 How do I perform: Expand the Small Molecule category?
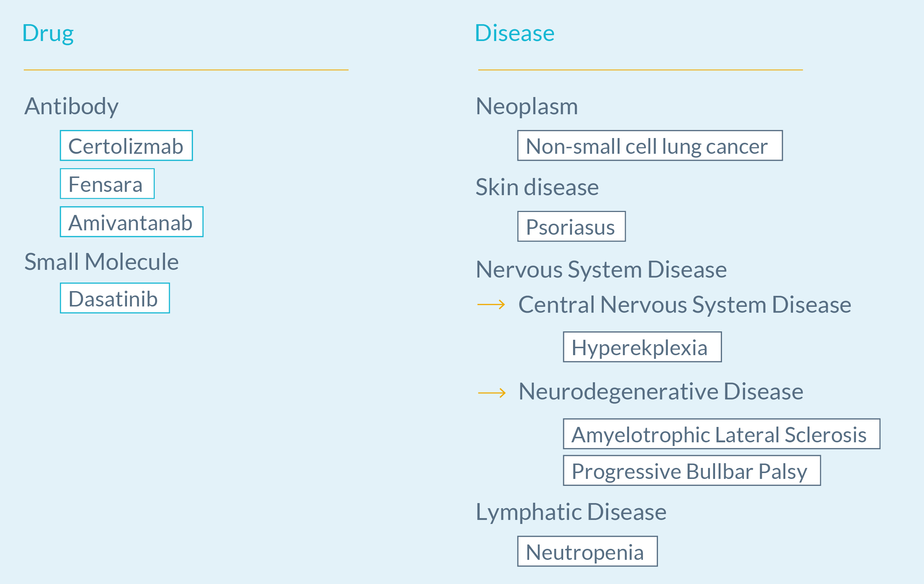101,261
